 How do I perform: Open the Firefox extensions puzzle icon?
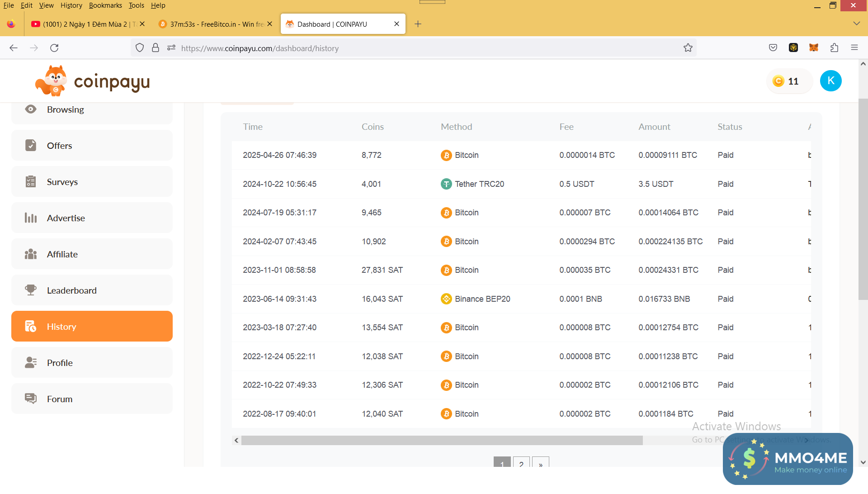click(834, 47)
